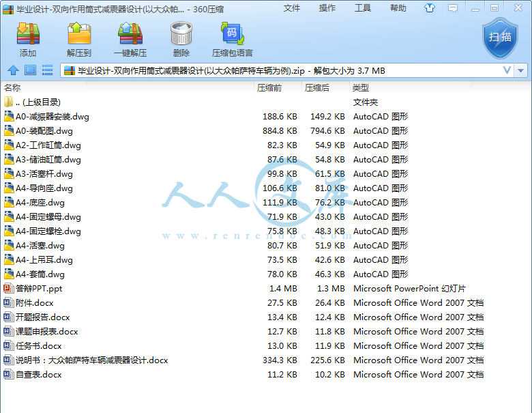The width and height of the screenshot is (532, 413).
Task: Open the 操作 menu
Action: (x=327, y=8)
